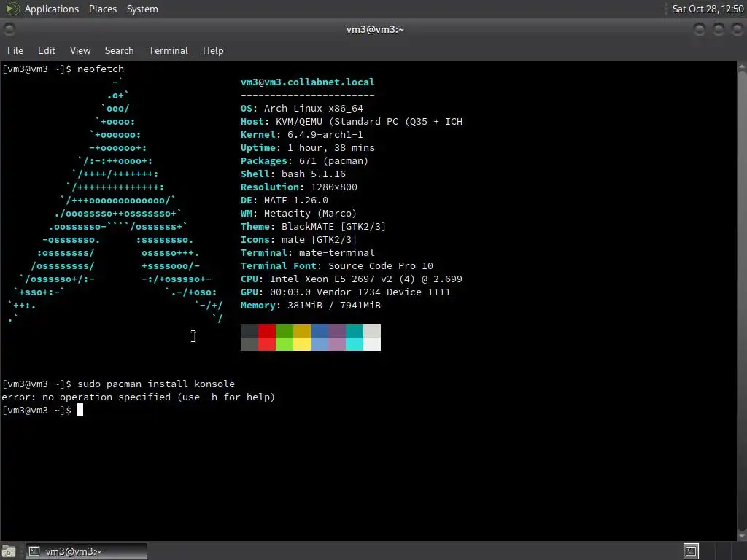The height and width of the screenshot is (560, 747).
Task: Open the Edit menu
Action: click(x=46, y=50)
